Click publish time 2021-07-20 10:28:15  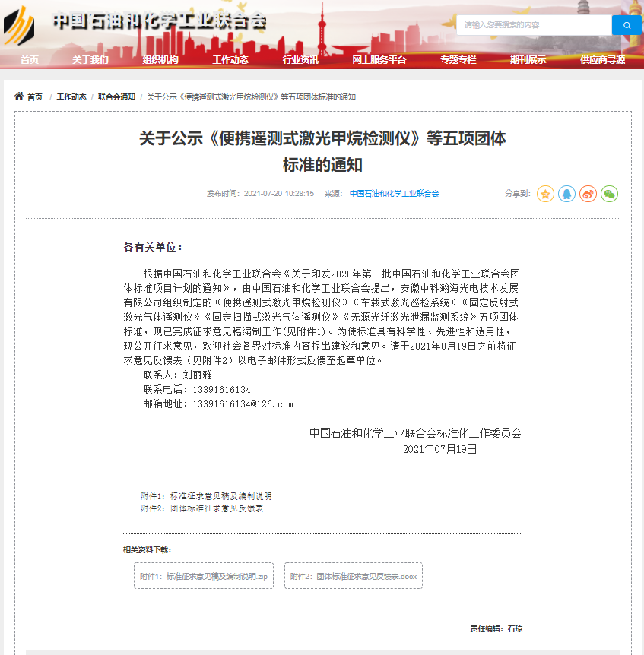coord(279,194)
